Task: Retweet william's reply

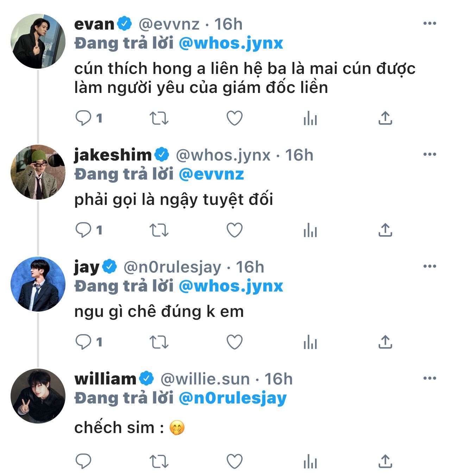Action: (159, 461)
